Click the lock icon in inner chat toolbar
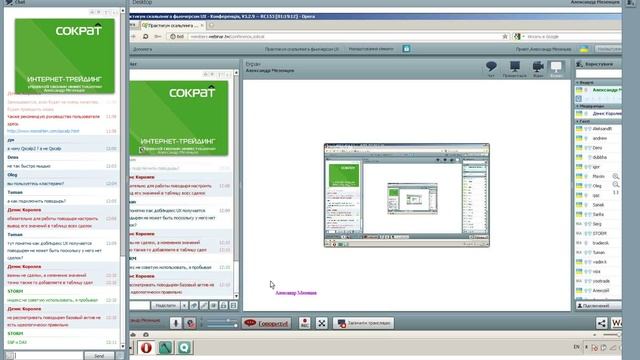Viewport: 640px width, 360px height. coord(223,305)
